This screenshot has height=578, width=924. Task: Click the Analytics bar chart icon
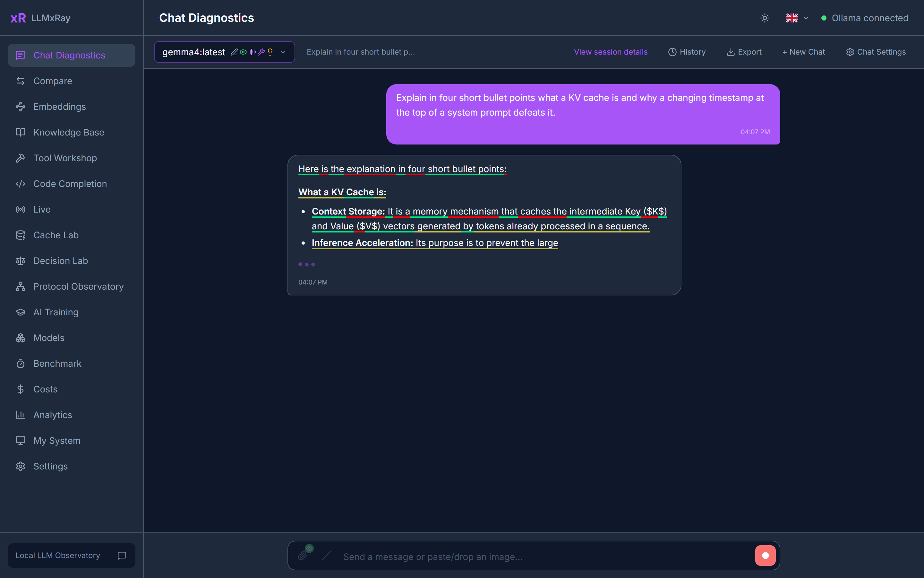click(21, 415)
